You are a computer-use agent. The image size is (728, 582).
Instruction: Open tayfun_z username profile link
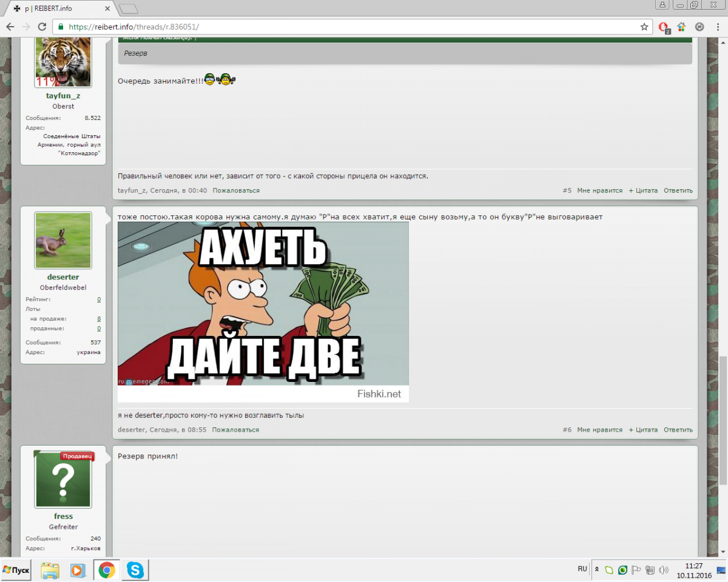[63, 96]
